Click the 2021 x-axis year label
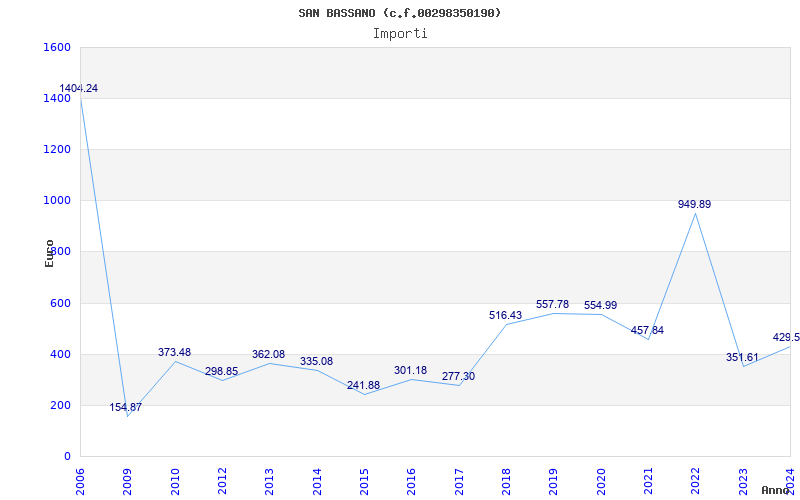Viewport: 800px width, 500px height. click(x=648, y=481)
